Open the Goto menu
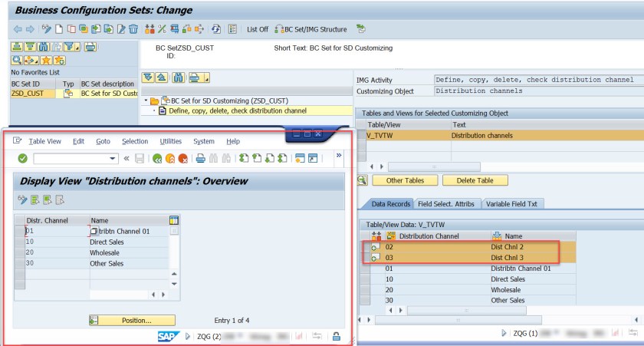 [x=103, y=141]
